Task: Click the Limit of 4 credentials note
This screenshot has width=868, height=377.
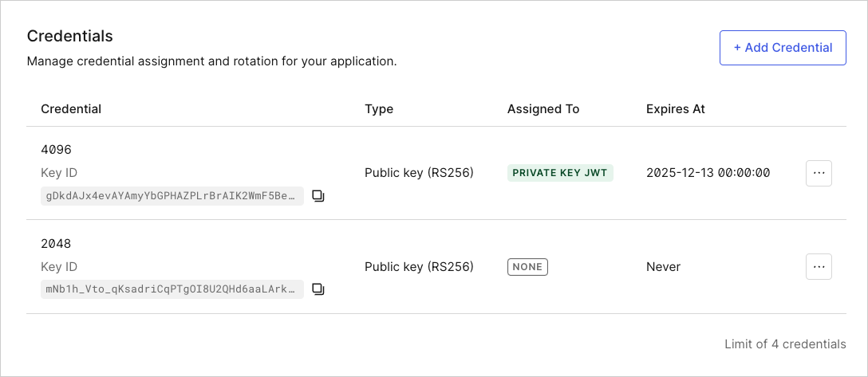Action: [785, 344]
